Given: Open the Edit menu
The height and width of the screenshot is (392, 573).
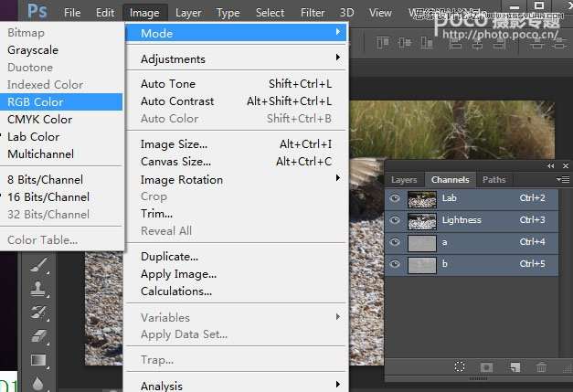Looking at the screenshot, I should coord(105,13).
